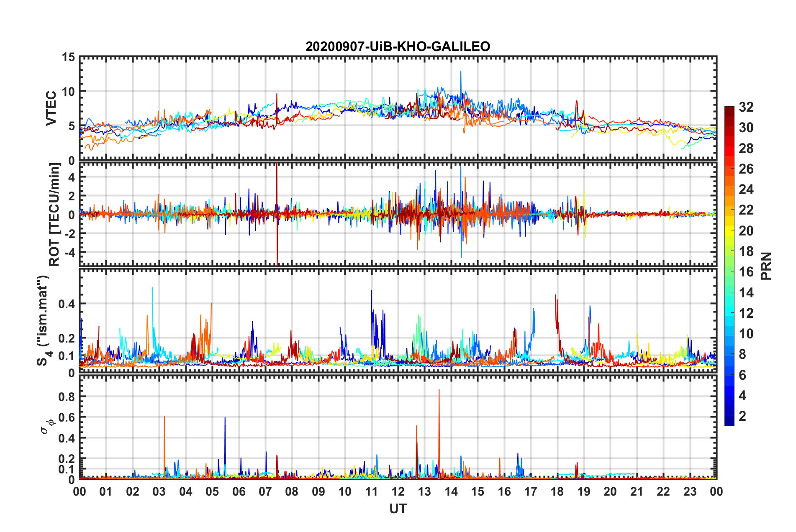Click colorbar tick label 32
Screen dimensions: 796x532
746,107
